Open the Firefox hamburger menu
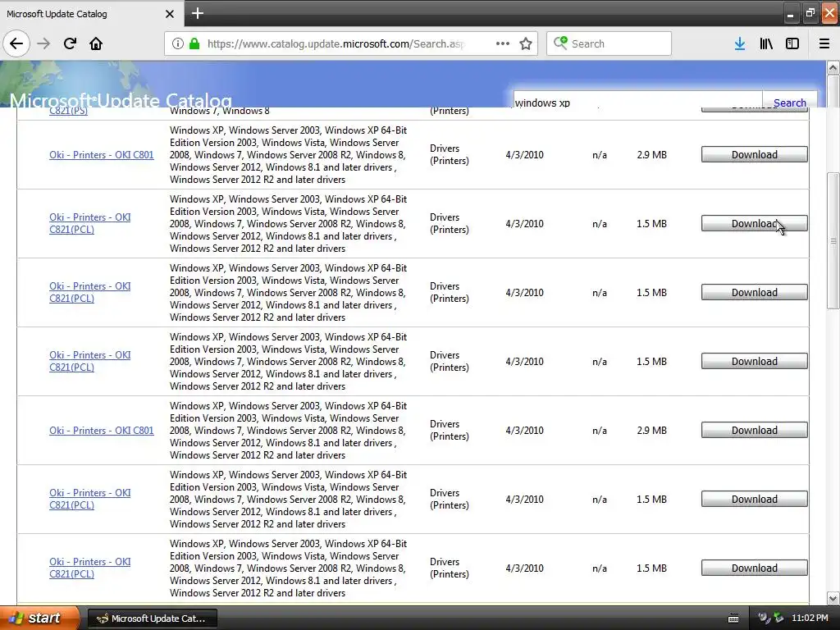 coord(824,43)
